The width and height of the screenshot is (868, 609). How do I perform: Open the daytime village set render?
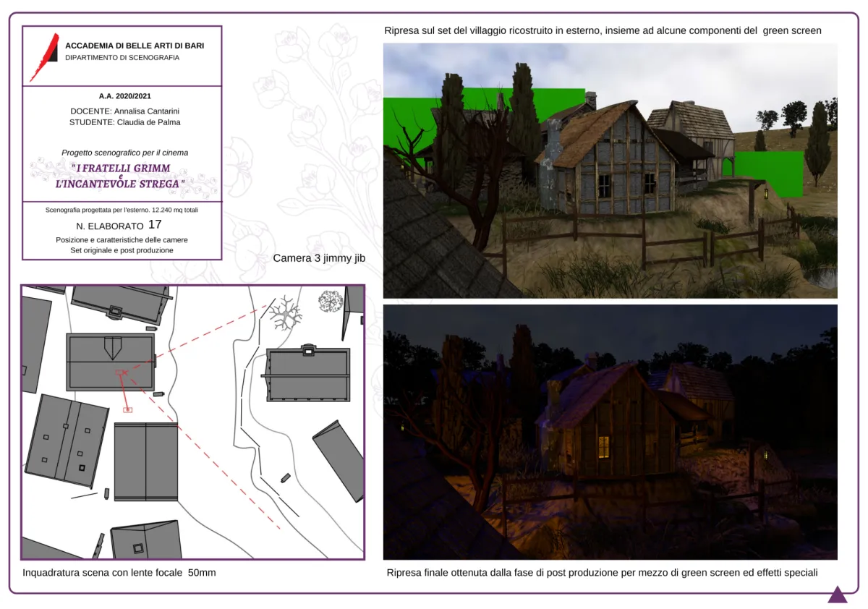[x=610, y=171]
